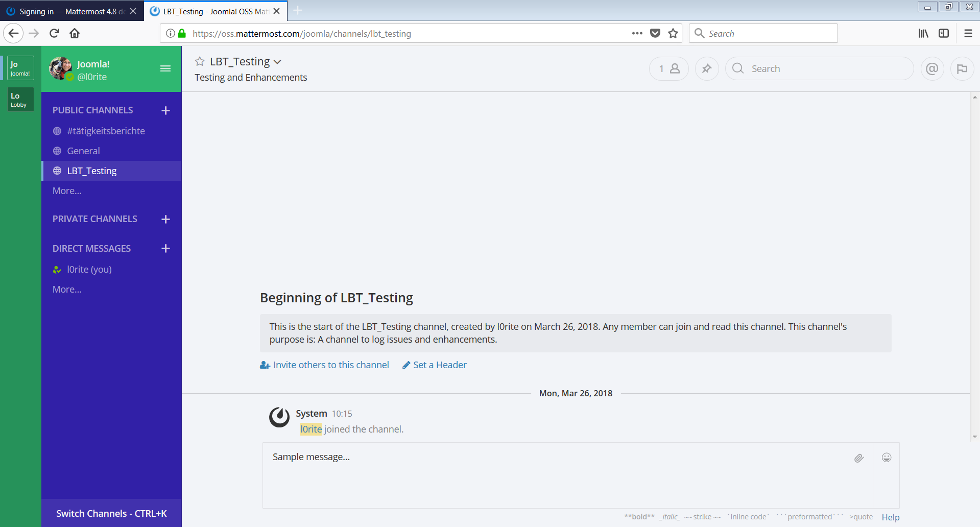
Task: Open the LBT_Testing channel dropdown
Action: click(x=278, y=61)
